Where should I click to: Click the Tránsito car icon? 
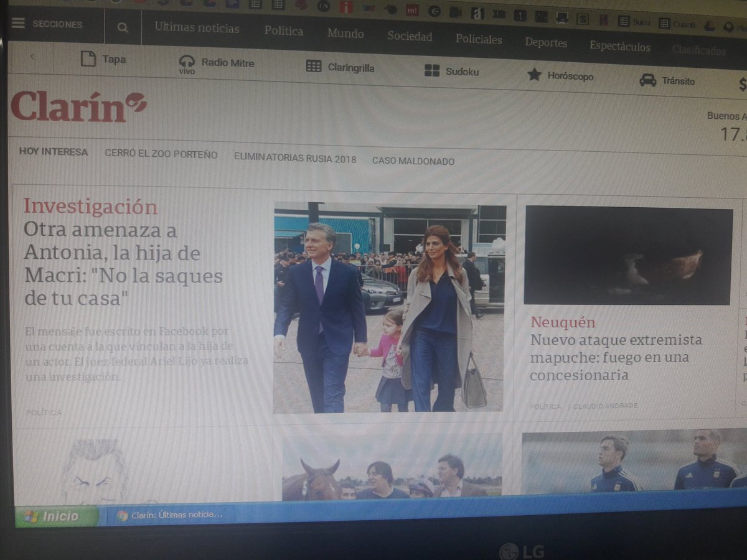[x=647, y=80]
